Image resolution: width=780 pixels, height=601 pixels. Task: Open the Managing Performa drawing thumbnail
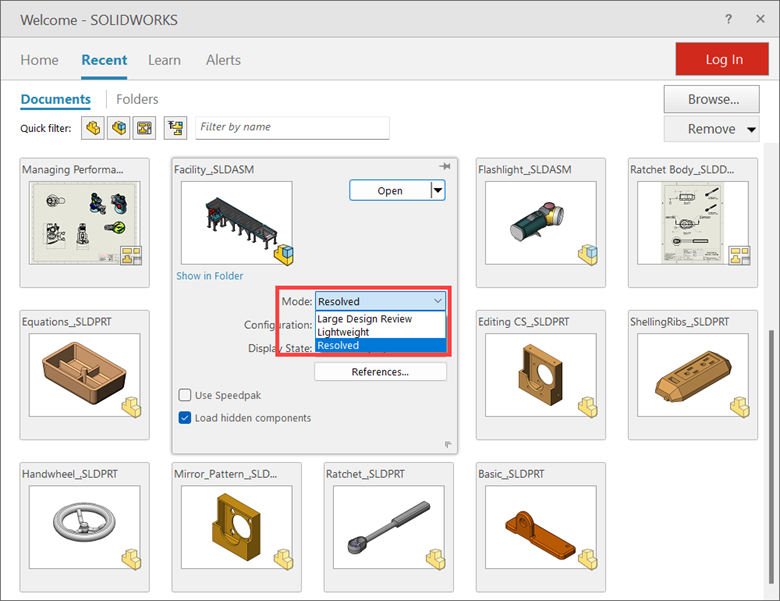85,223
